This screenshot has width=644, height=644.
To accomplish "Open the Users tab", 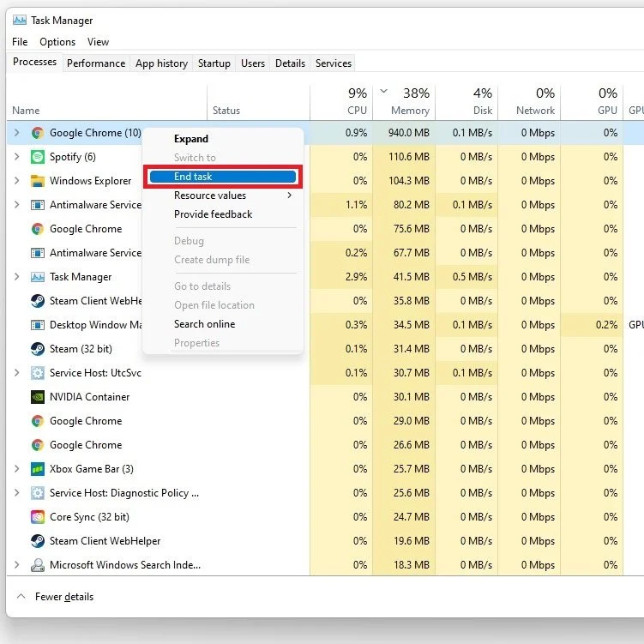I will pos(253,63).
